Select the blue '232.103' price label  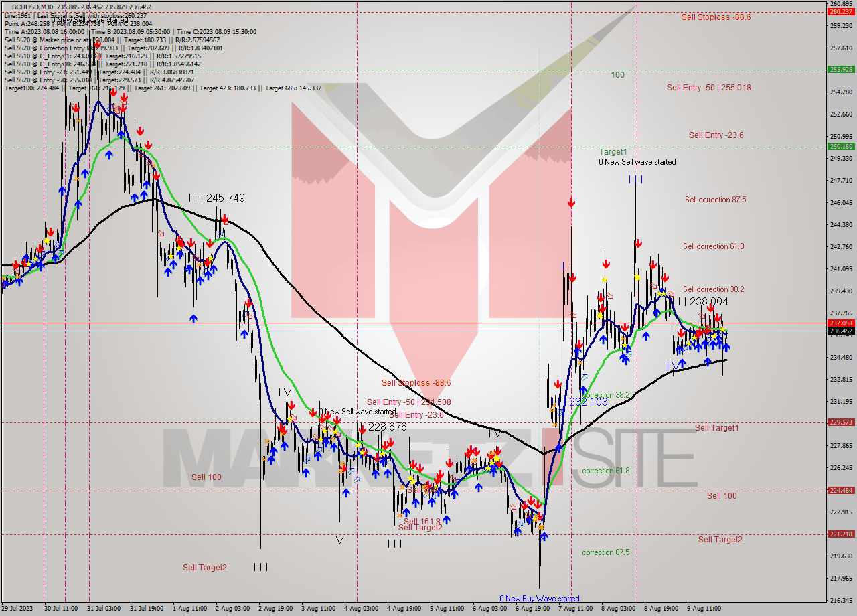tap(589, 402)
